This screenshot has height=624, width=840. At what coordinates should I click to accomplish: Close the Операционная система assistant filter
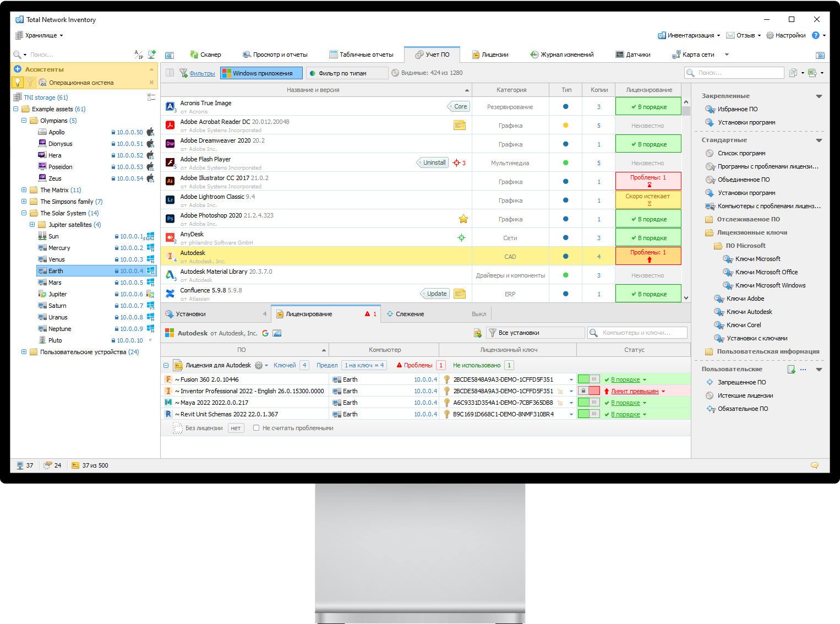151,83
